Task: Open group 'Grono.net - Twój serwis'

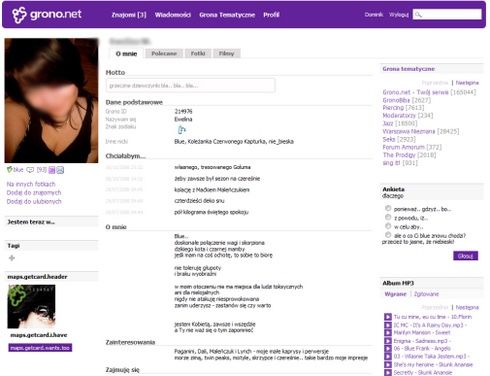Action: (x=415, y=92)
